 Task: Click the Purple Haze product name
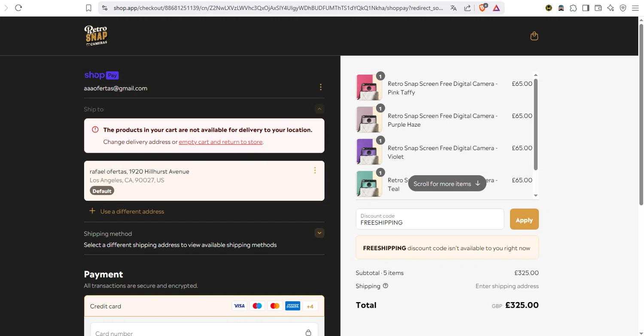443,120
